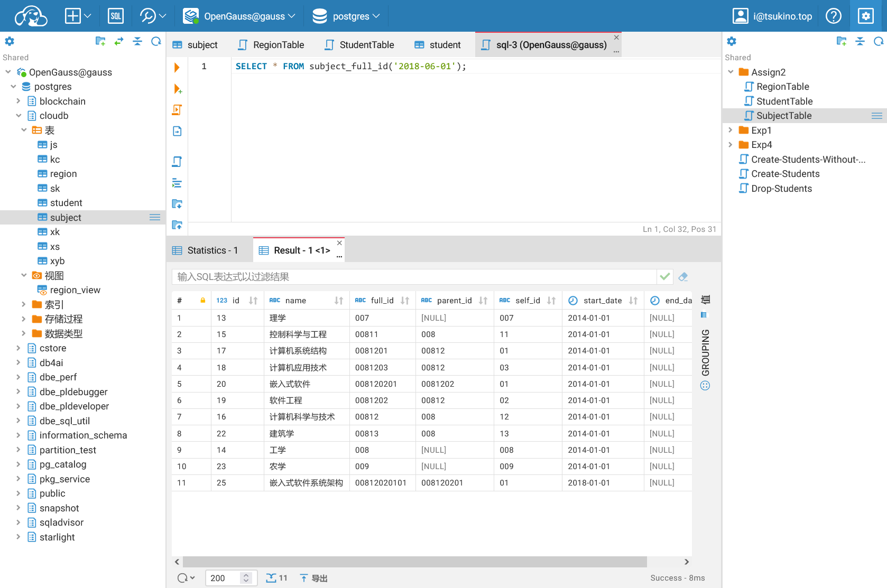Expand the Exp1 folder
The image size is (887, 588).
731,130
